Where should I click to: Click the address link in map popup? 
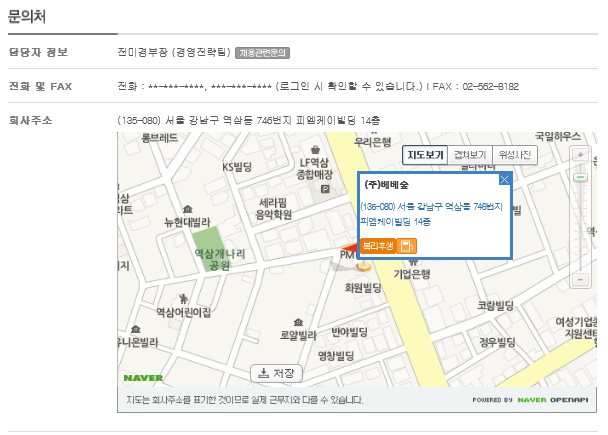click(x=431, y=213)
